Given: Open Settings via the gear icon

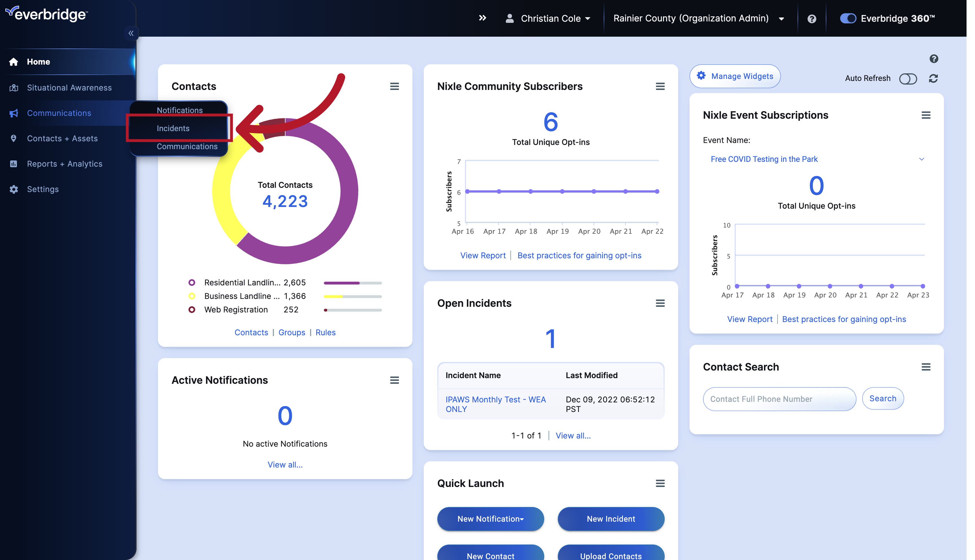Looking at the screenshot, I should 14,189.
